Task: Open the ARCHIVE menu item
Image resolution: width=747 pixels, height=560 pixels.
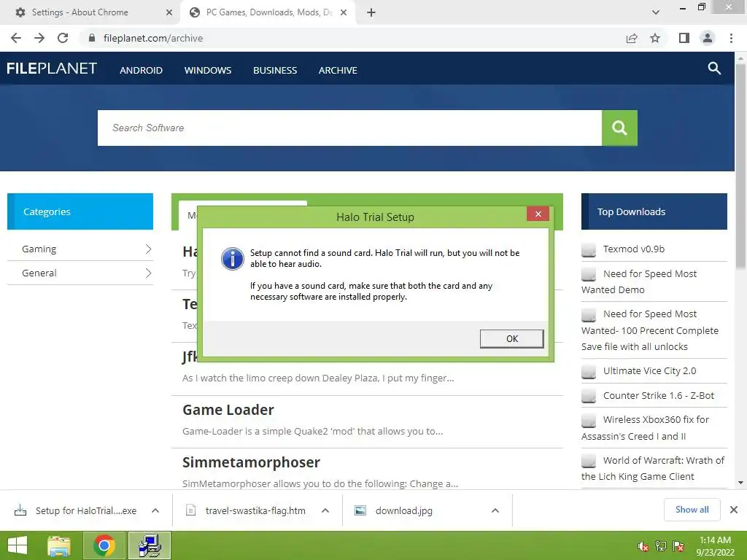Action: 338,71
